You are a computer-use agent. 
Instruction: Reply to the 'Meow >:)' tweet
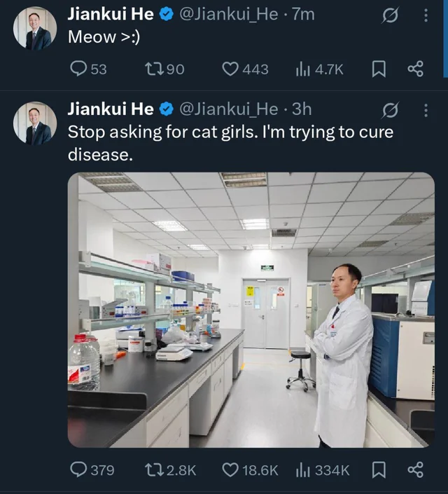coord(79,69)
